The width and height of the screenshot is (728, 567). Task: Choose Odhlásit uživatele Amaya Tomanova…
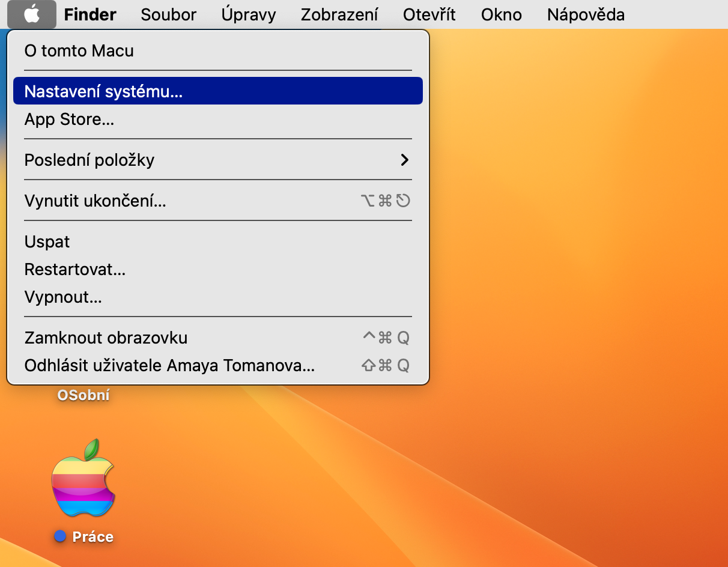[218, 365]
